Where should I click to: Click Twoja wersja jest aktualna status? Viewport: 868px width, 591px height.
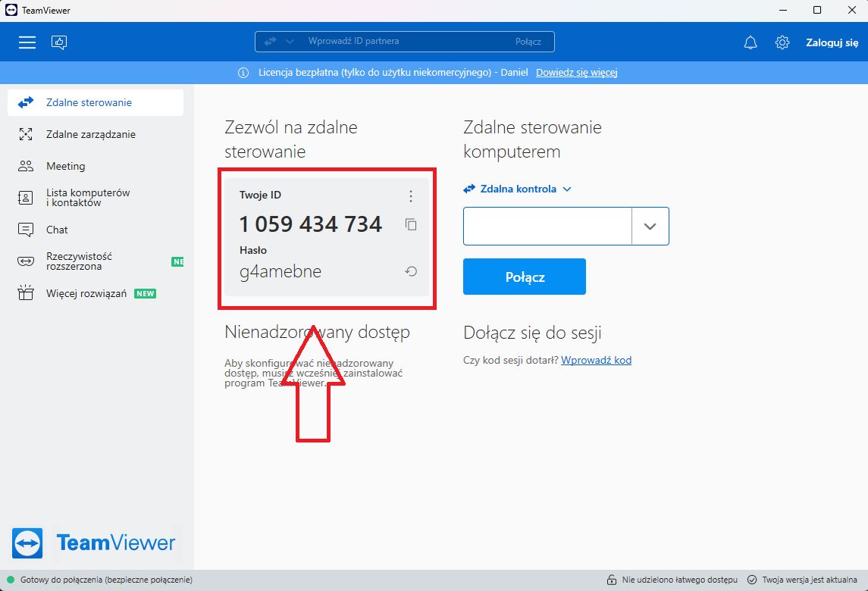(x=810, y=580)
